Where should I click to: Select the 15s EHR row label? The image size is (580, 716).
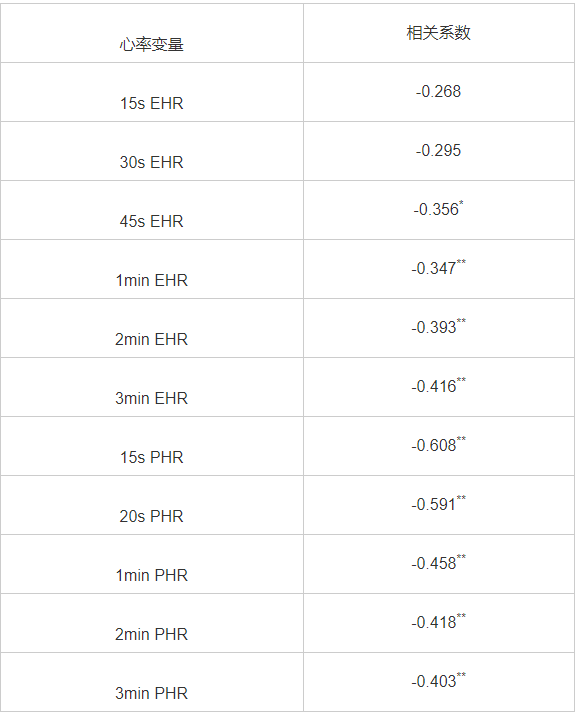click(152, 104)
